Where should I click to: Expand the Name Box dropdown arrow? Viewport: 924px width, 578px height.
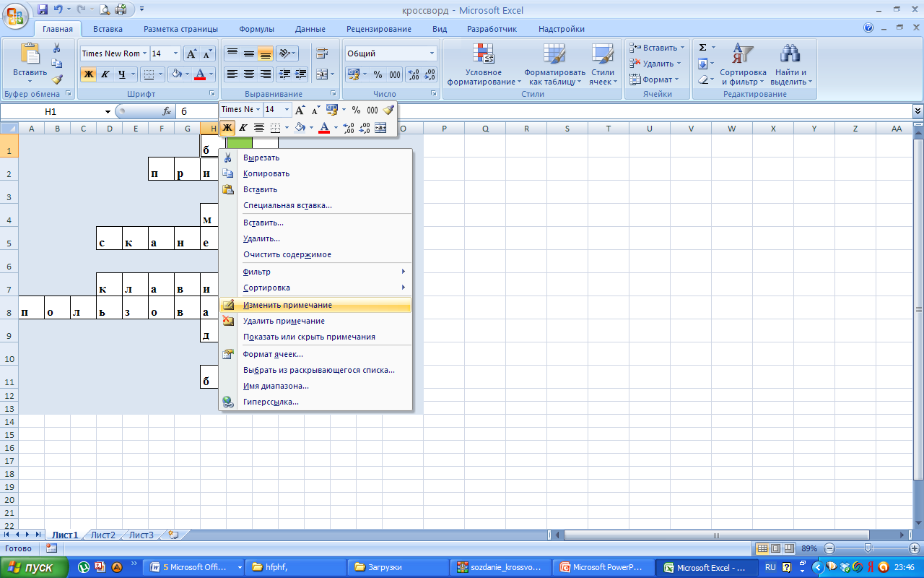108,112
